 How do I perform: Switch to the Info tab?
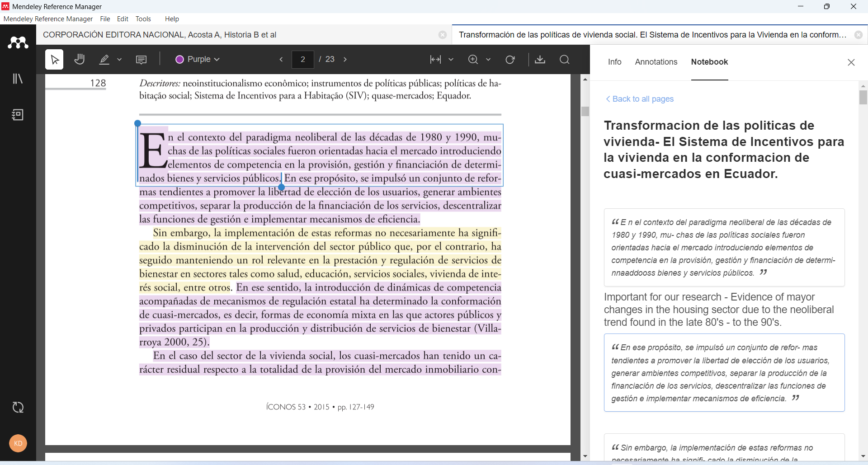614,62
